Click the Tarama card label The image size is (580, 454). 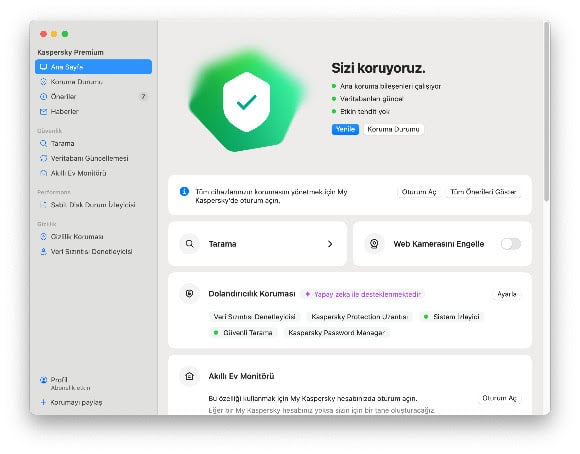coord(222,244)
